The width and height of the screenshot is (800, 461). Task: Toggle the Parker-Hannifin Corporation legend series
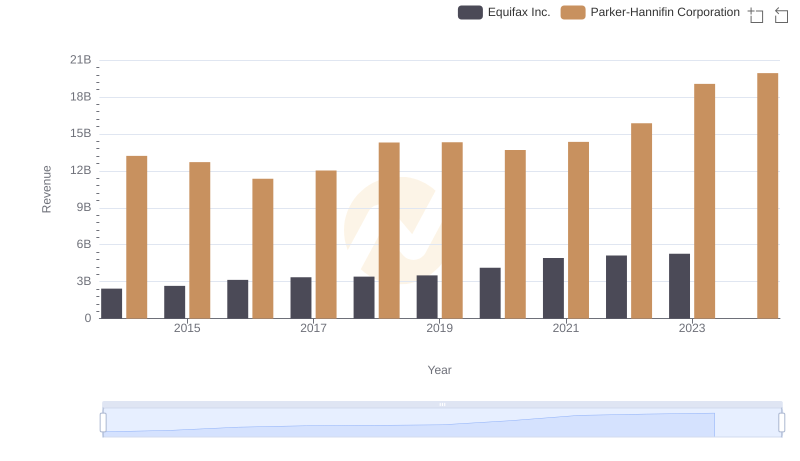point(650,12)
